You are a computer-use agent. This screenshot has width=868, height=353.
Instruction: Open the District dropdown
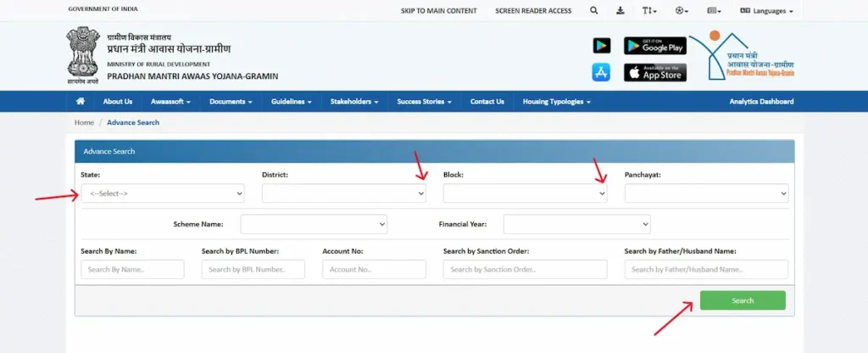click(x=344, y=193)
